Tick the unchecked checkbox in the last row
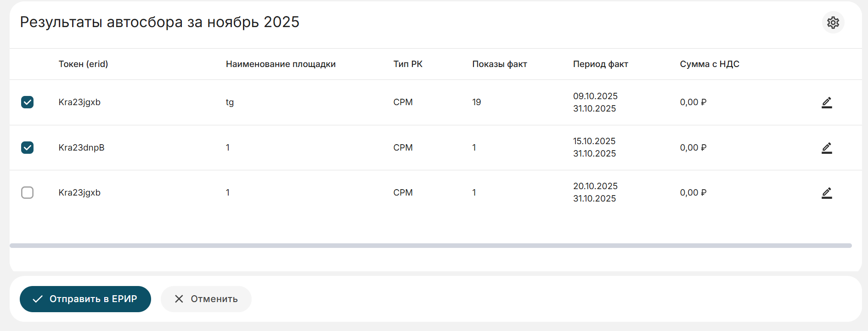The height and width of the screenshot is (331, 868). tap(28, 192)
